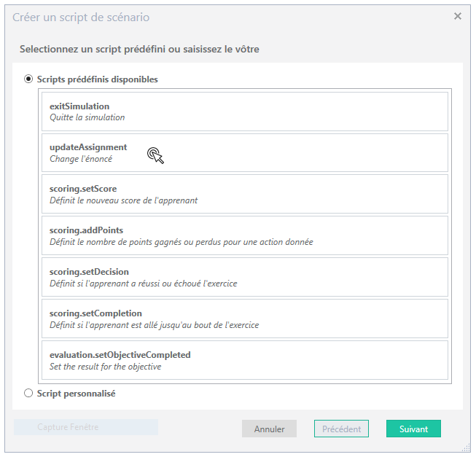Click the dialog title bar text
The image size is (476, 457).
point(82,17)
